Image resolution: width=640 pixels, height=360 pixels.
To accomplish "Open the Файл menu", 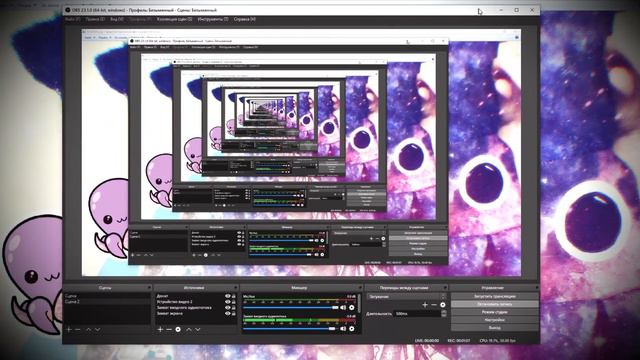I will [x=72, y=19].
